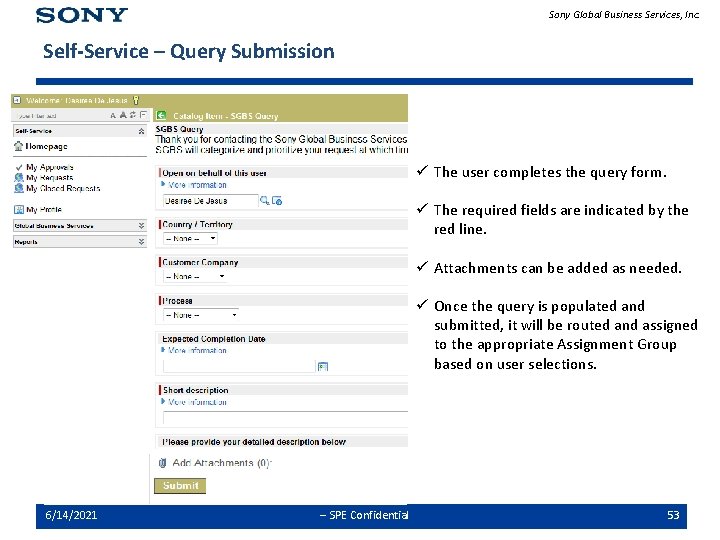
Task: Expand the Reports section
Action: pyautogui.click(x=141, y=242)
